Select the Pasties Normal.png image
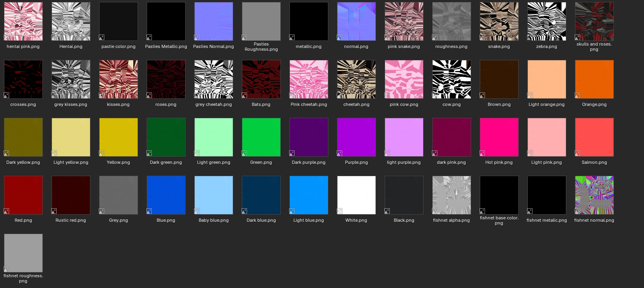644x288 pixels. tap(214, 21)
